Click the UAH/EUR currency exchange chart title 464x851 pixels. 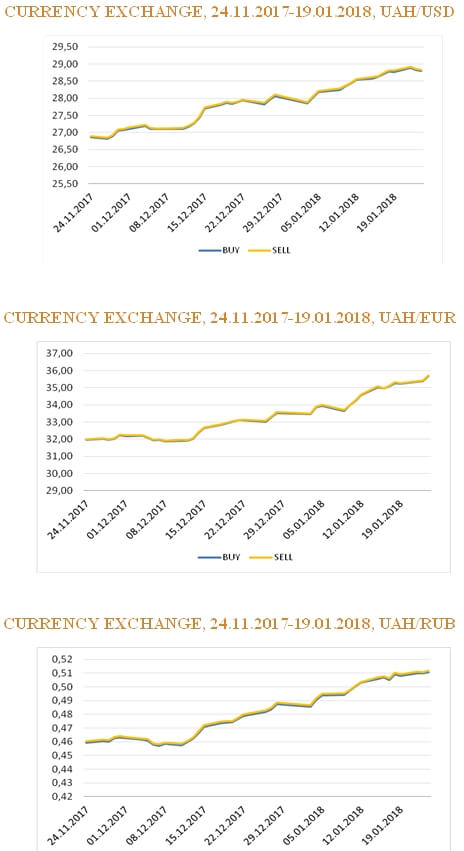tap(230, 317)
